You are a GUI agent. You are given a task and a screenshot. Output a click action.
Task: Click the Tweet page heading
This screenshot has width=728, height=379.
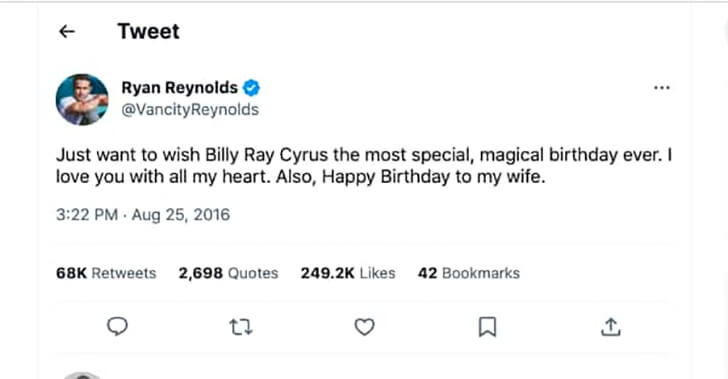pos(149,32)
